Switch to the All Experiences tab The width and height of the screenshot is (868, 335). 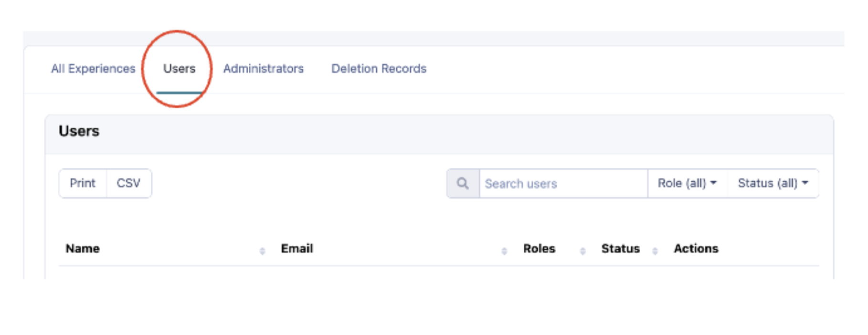point(93,69)
